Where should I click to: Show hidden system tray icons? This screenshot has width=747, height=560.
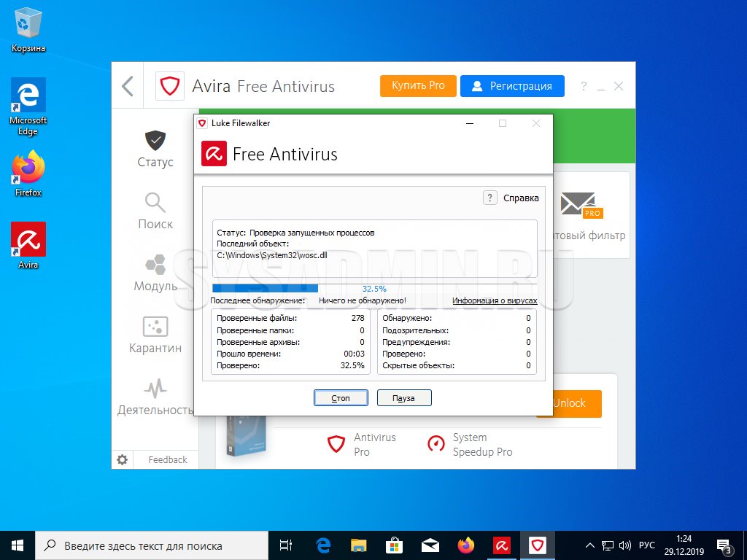tap(590, 545)
